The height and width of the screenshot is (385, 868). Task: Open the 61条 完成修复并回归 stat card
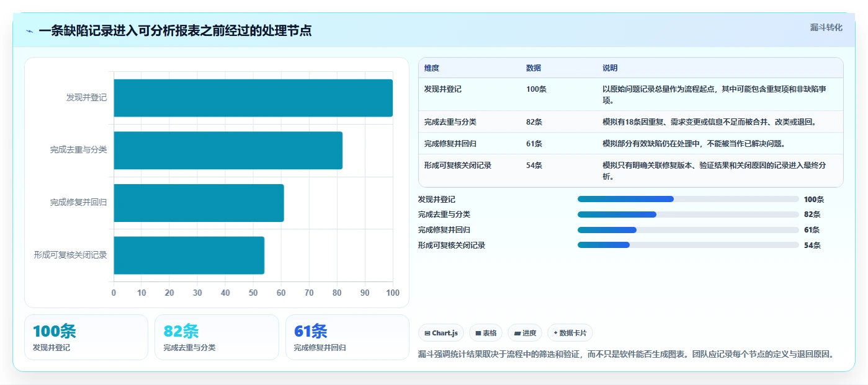(347, 337)
